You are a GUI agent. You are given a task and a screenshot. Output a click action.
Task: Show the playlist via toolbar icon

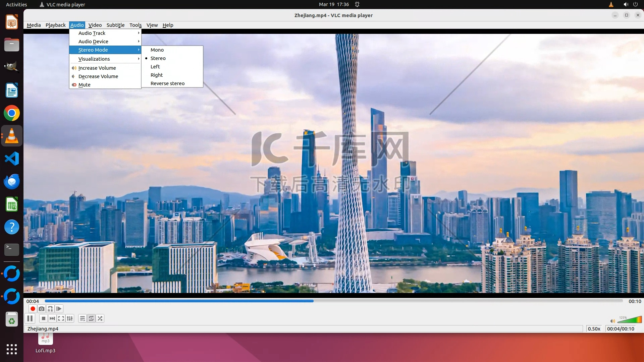pyautogui.click(x=82, y=318)
